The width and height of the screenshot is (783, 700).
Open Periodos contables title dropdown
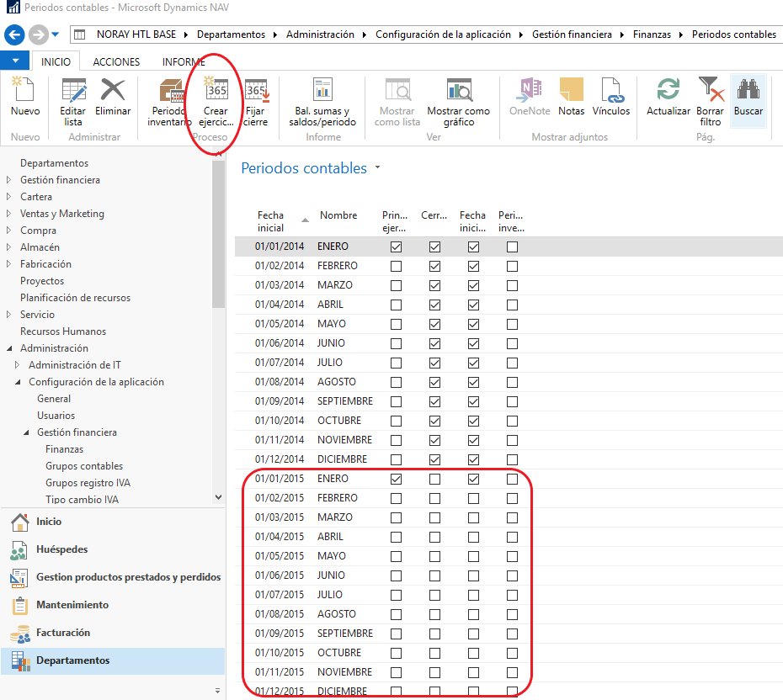[x=377, y=167]
